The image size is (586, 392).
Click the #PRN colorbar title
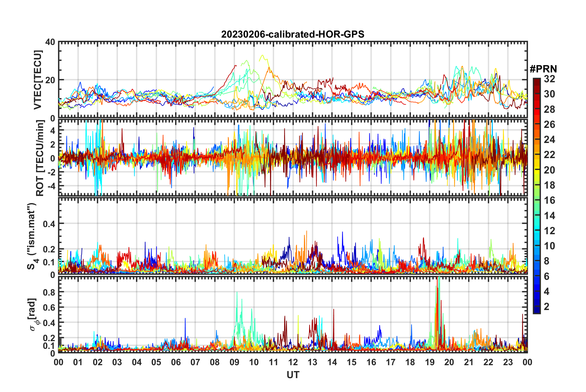coord(543,69)
